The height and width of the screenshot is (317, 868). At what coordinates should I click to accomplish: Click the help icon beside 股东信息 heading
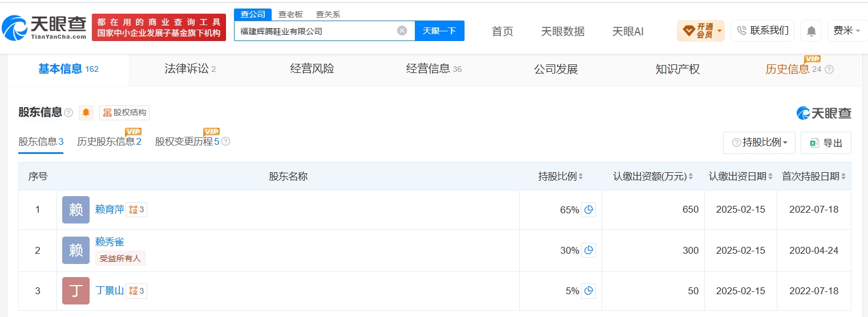click(68, 113)
